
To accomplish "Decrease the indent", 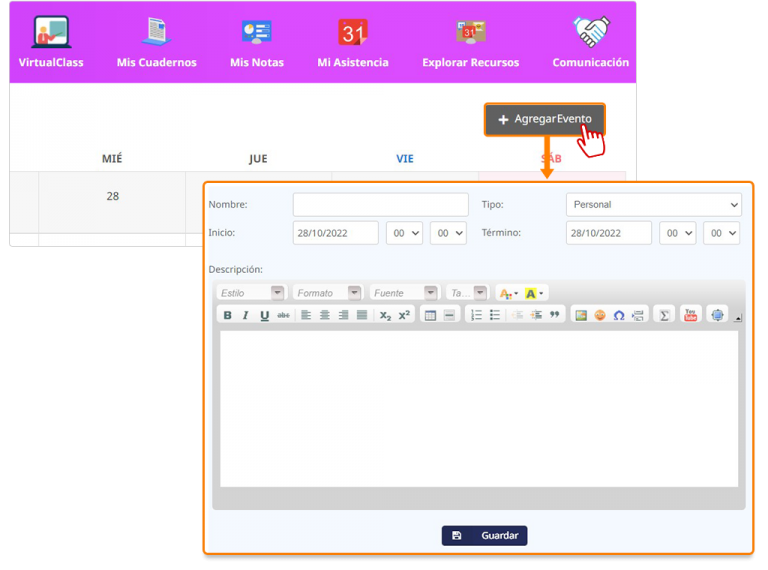I will [x=517, y=315].
